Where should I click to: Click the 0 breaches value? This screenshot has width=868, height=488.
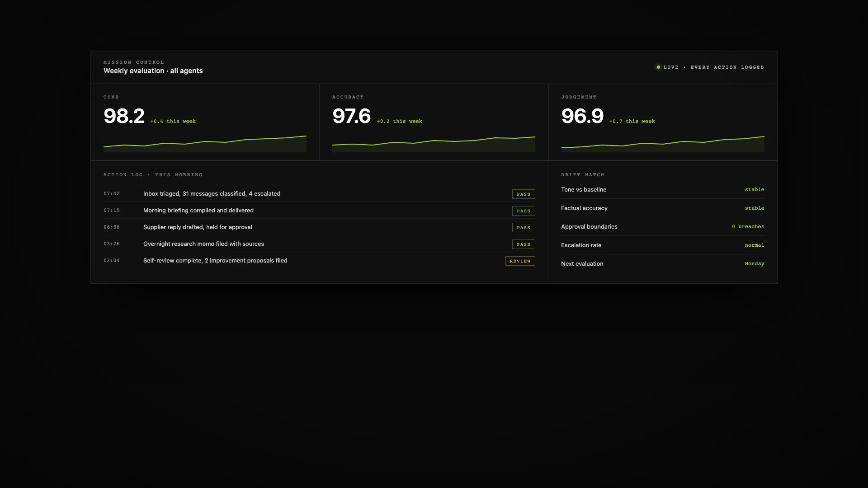coord(748,226)
